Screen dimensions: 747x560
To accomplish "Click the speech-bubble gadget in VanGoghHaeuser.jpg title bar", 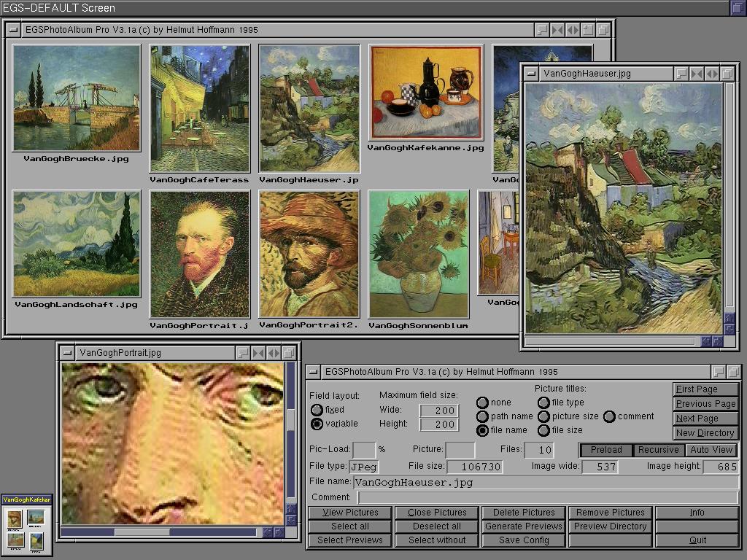I will (x=681, y=74).
